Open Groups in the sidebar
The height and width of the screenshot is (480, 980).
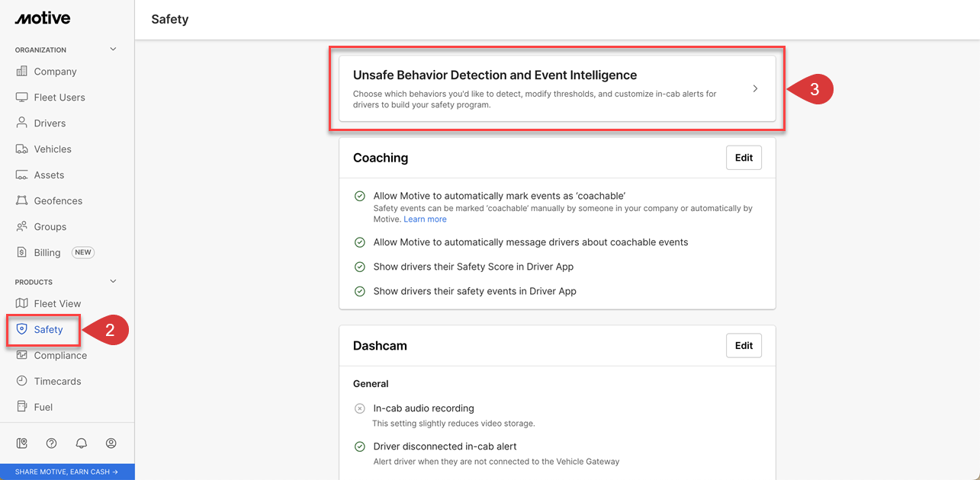point(50,226)
